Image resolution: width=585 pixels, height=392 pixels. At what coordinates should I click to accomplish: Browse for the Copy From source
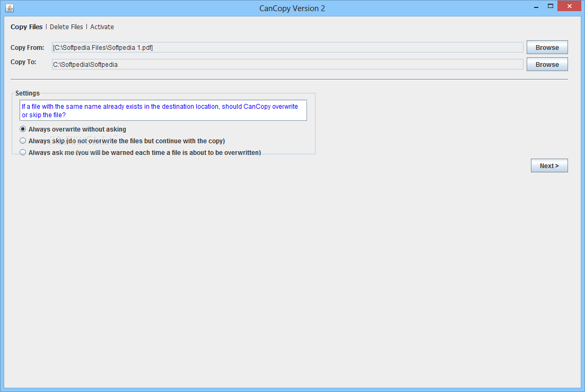[x=547, y=47]
